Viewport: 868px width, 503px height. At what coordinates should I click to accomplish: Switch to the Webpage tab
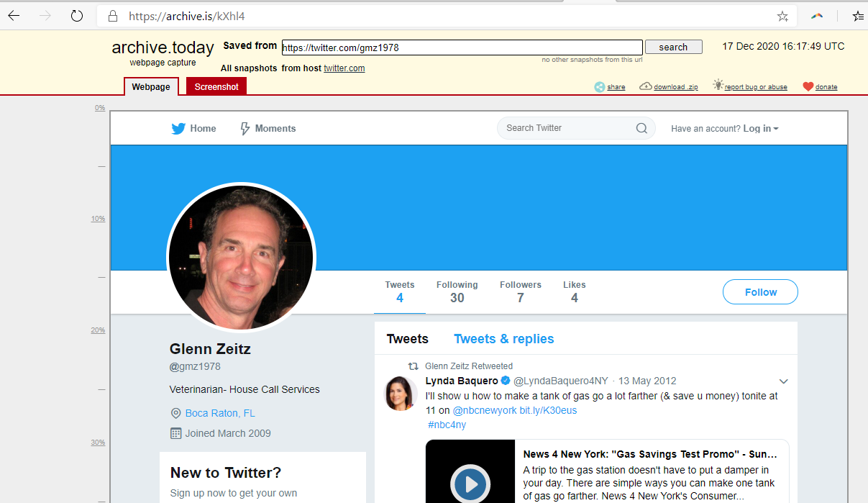[x=151, y=86]
